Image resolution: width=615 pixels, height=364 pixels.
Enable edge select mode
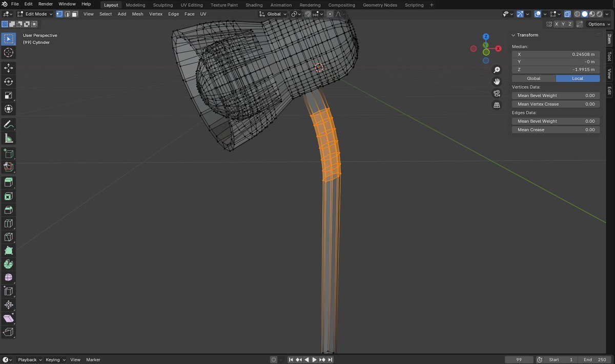(67, 14)
